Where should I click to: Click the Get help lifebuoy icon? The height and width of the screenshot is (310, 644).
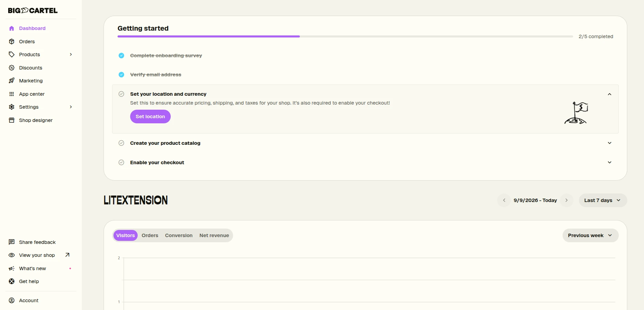tap(12, 281)
